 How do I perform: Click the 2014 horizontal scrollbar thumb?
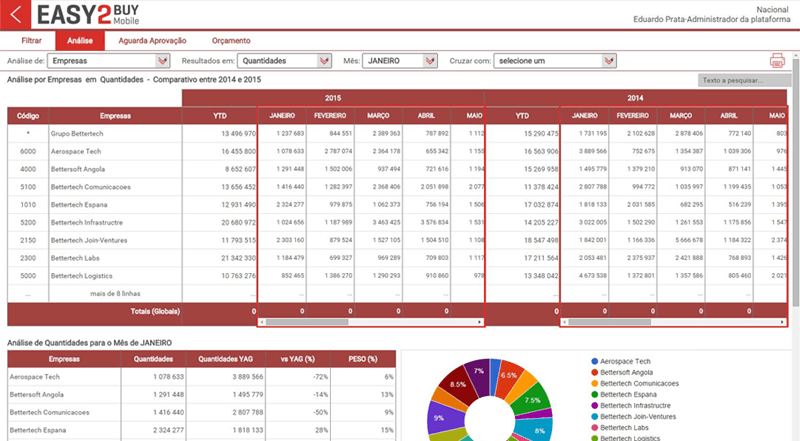pos(610,322)
